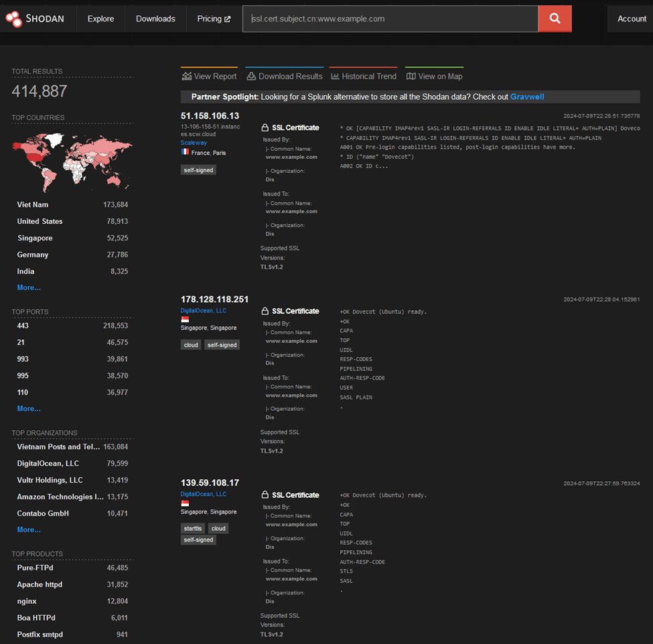This screenshot has width=653, height=644.
Task: Filter by nginx product
Action: click(72, 601)
